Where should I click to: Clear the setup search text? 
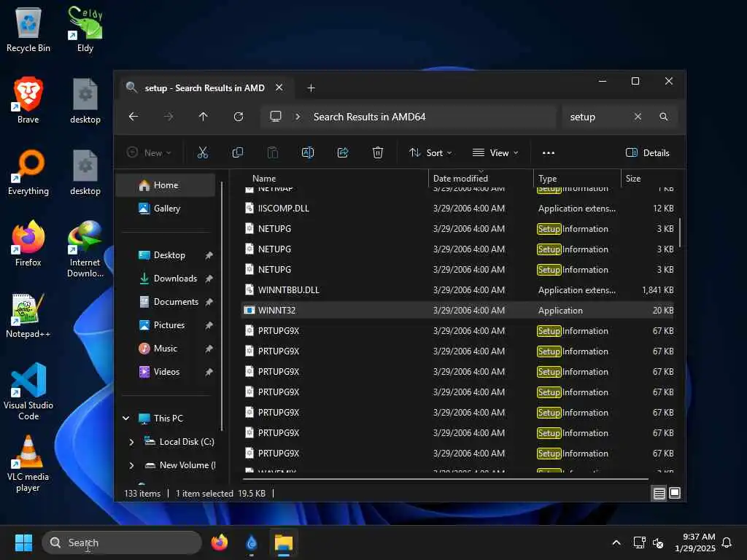(638, 117)
